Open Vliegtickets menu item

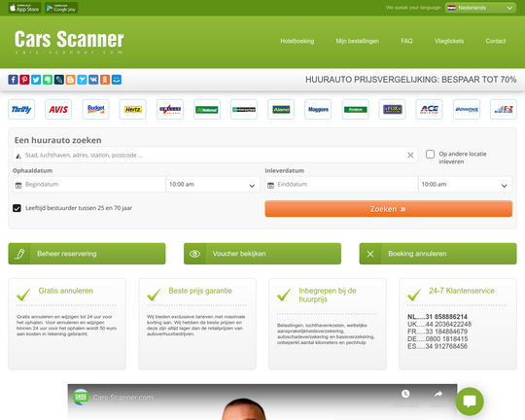pyautogui.click(x=449, y=41)
